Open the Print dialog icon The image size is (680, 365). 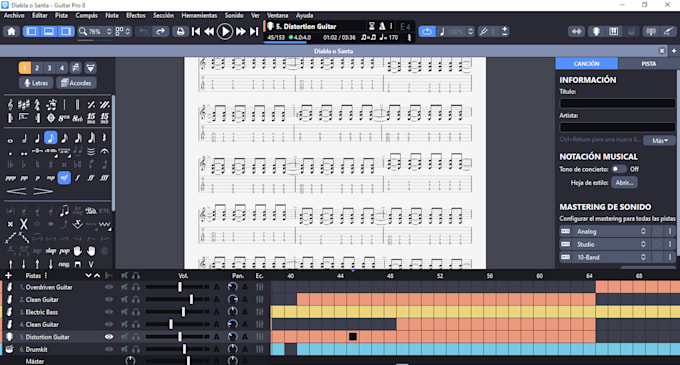point(180,31)
